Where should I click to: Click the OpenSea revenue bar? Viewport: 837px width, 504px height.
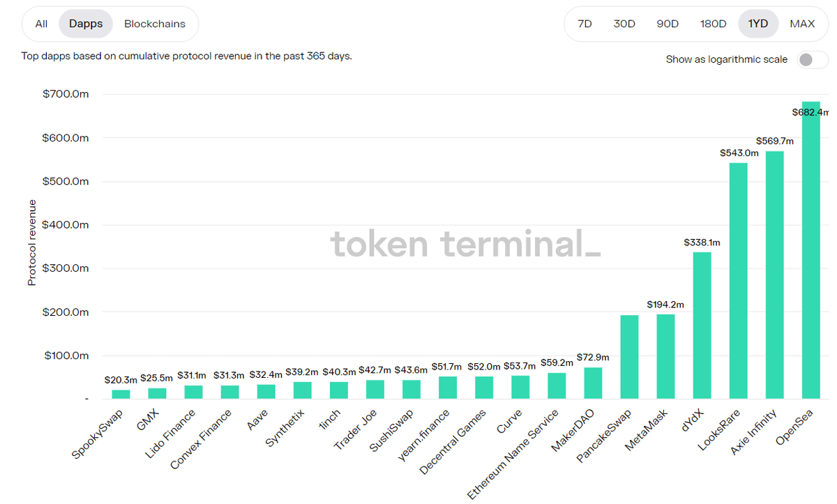tap(811, 251)
